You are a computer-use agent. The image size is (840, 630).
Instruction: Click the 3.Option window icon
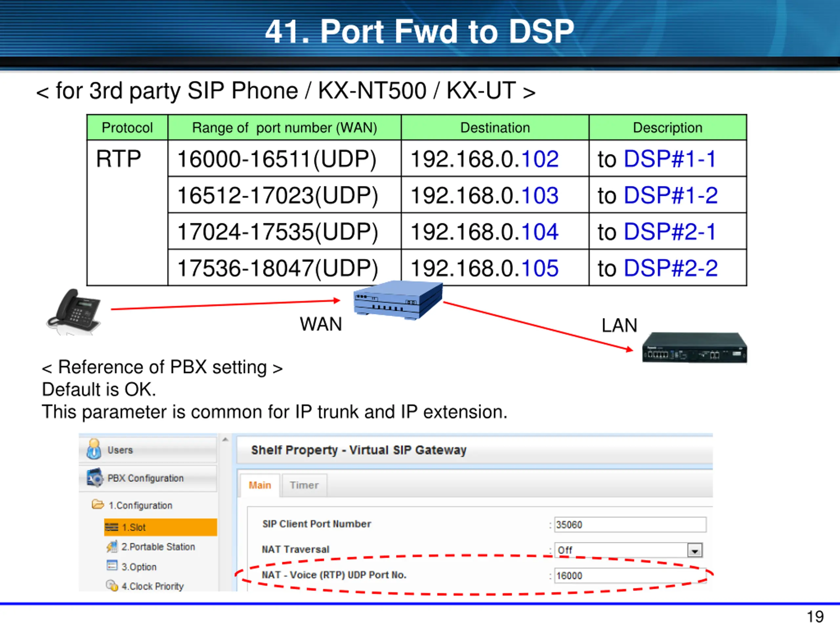tap(112, 565)
